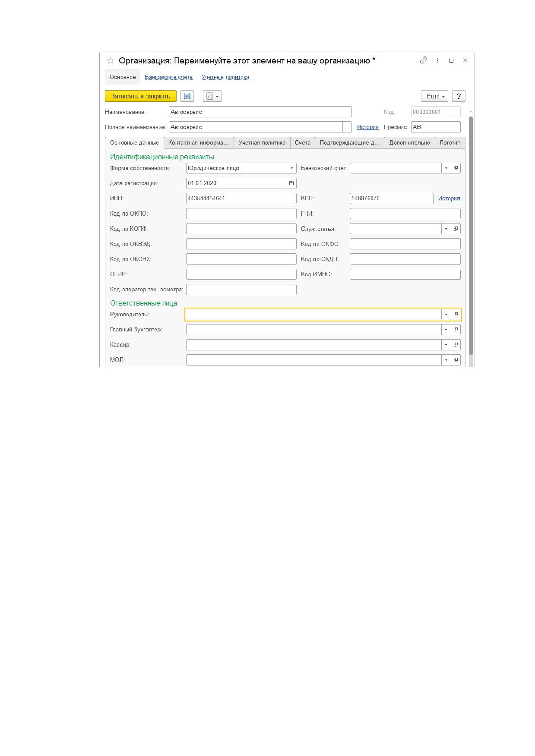Image resolution: width=535 pixels, height=756 pixels.
Task: Click the Код по ОКПО field
Action: tap(241, 214)
